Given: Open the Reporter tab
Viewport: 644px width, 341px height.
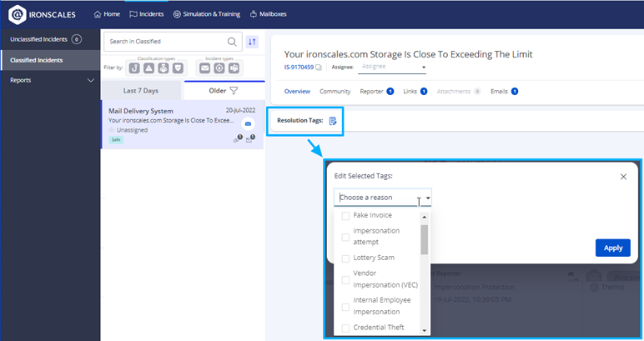Looking at the screenshot, I should coord(376,92).
